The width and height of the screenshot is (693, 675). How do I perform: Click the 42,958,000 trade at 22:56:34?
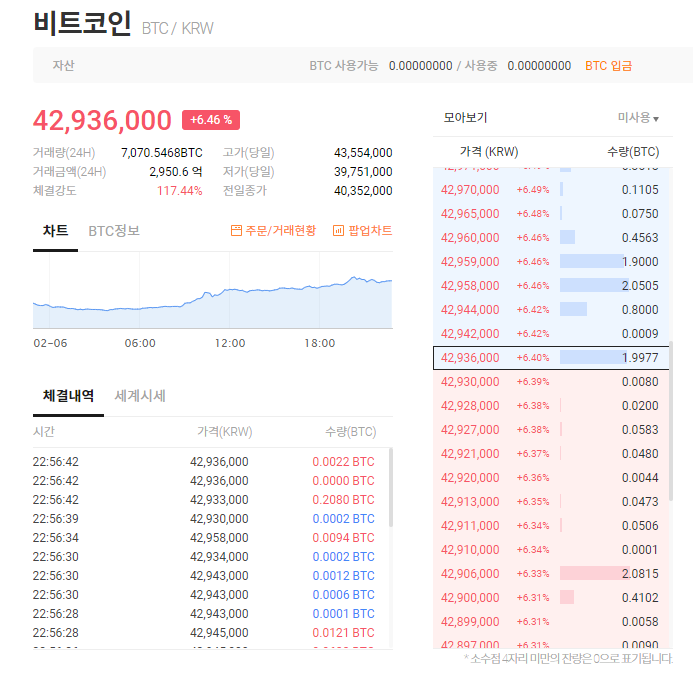click(219, 538)
